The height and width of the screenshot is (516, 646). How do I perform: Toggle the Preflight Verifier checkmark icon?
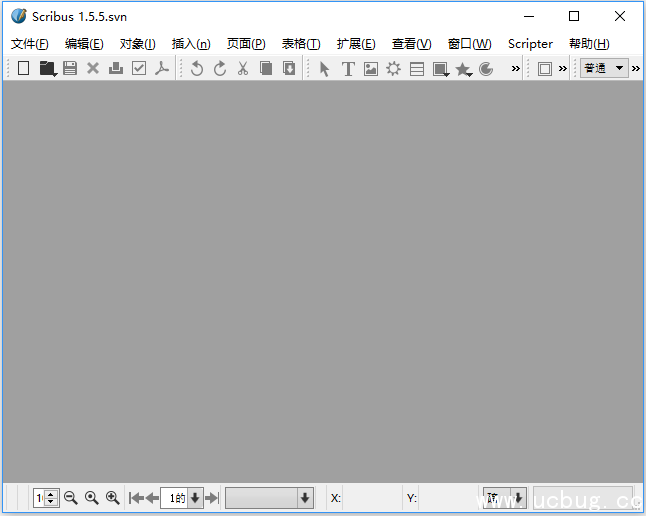(139, 68)
